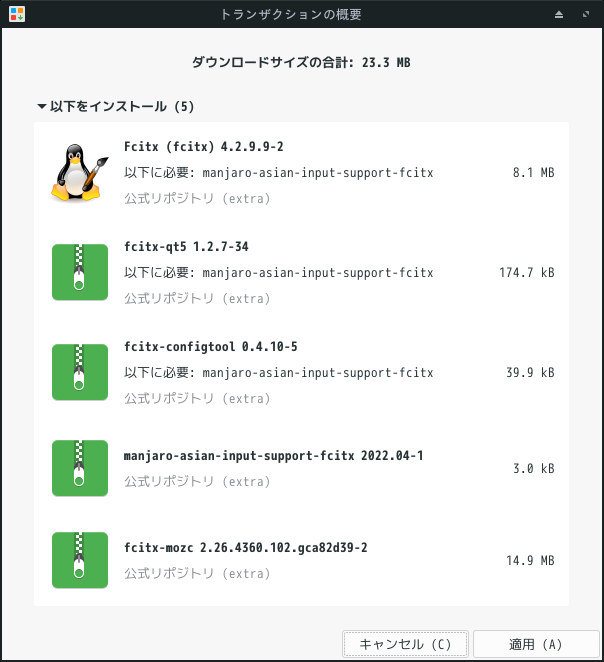Click the キャンセル (C) button
This screenshot has height=662, width=604.
tap(405, 644)
